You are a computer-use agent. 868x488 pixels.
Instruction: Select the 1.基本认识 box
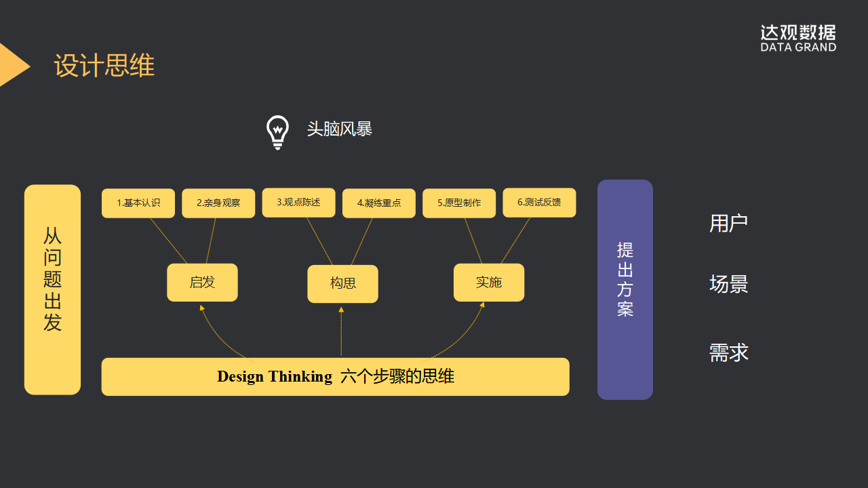point(138,203)
